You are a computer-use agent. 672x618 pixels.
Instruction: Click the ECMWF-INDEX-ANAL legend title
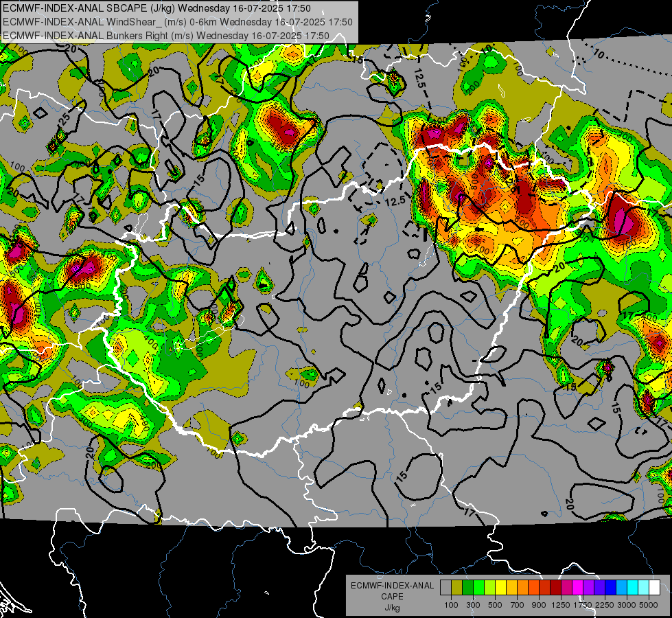click(x=392, y=586)
